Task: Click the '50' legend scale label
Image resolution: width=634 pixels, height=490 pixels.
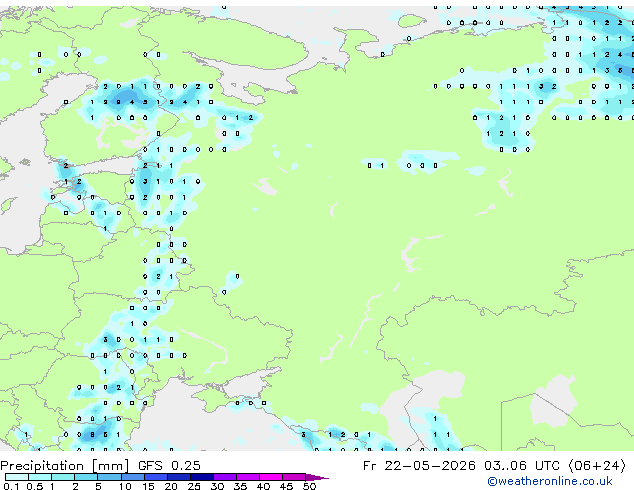Action: (309, 486)
